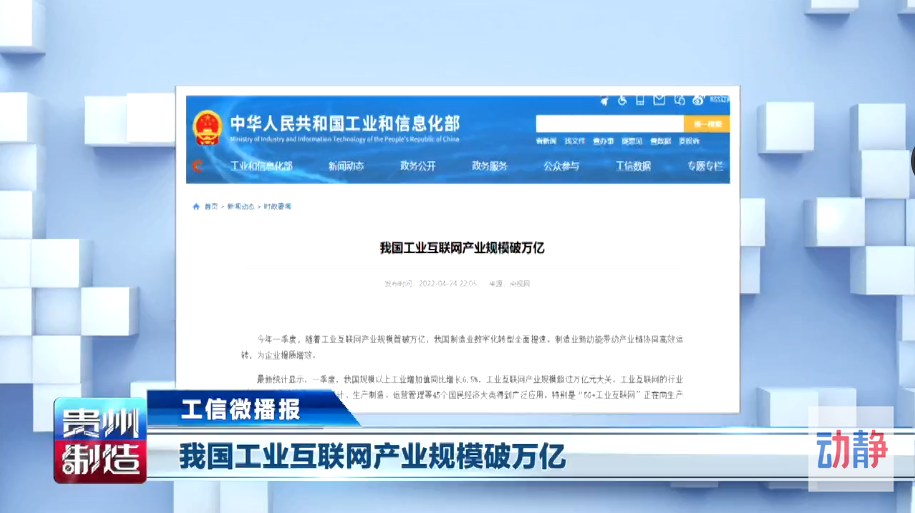Open the 工业和信息化部 navigation menu
Screen dimensions: 915x513
point(261,166)
